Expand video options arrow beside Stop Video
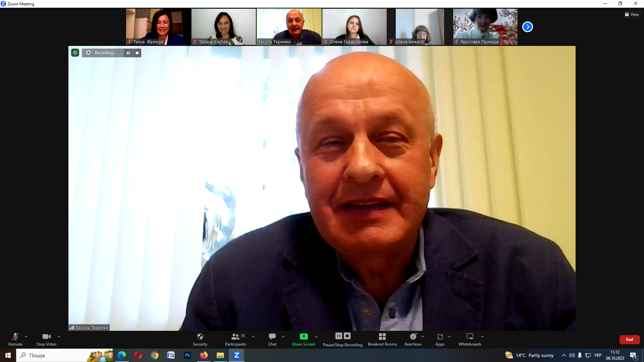 click(59, 337)
